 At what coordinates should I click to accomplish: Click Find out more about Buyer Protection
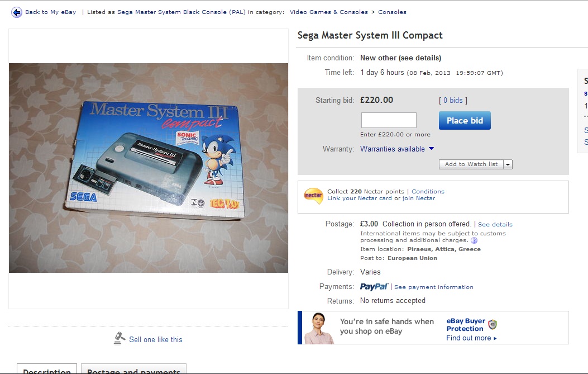pyautogui.click(x=471, y=338)
